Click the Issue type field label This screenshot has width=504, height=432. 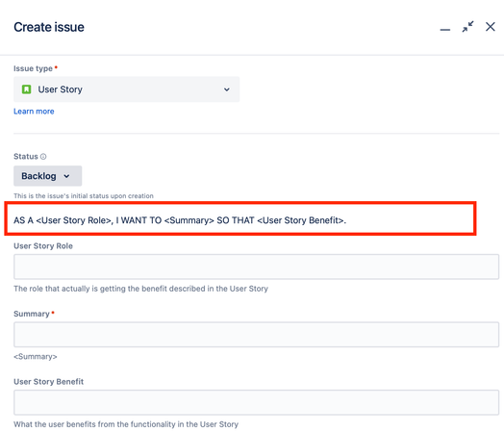[x=33, y=68]
